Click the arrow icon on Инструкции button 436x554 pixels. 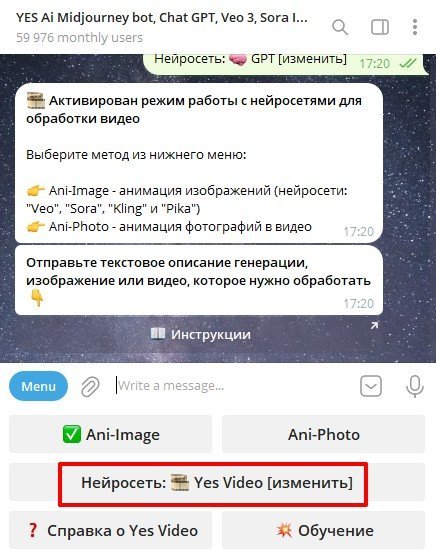coord(374,325)
